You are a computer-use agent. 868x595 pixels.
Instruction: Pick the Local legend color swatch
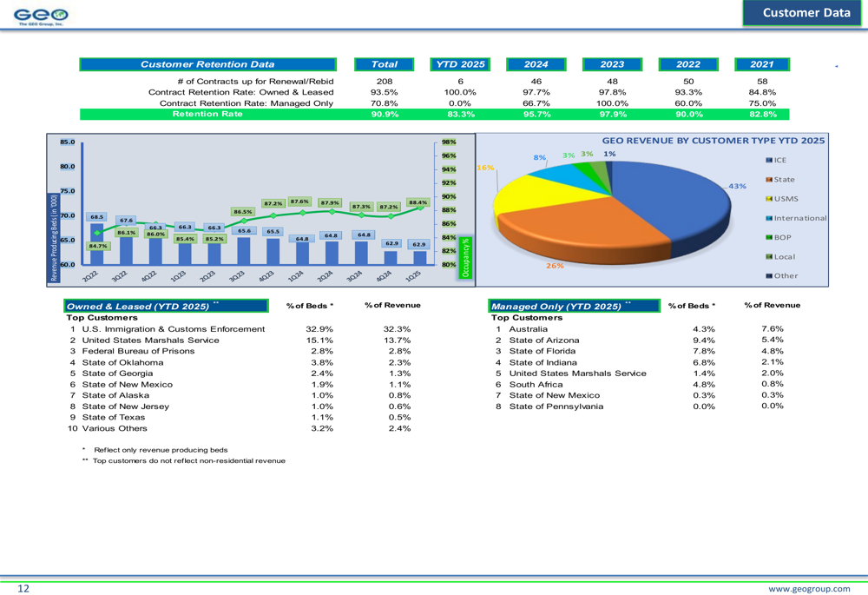769,256
